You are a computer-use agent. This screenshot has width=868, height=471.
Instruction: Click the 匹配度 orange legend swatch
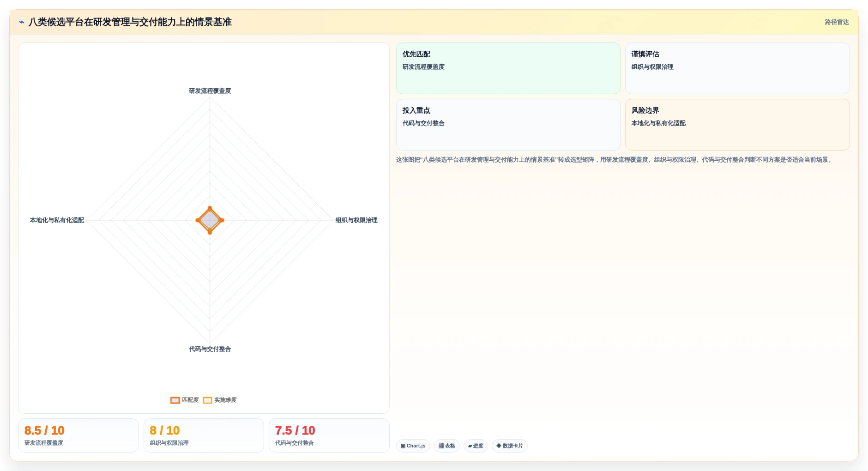pyautogui.click(x=175, y=400)
